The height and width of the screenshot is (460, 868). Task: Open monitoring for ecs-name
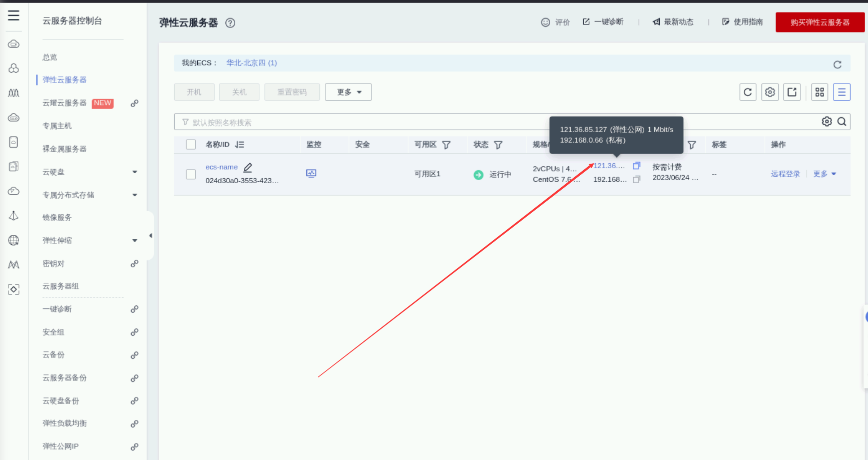pos(311,174)
